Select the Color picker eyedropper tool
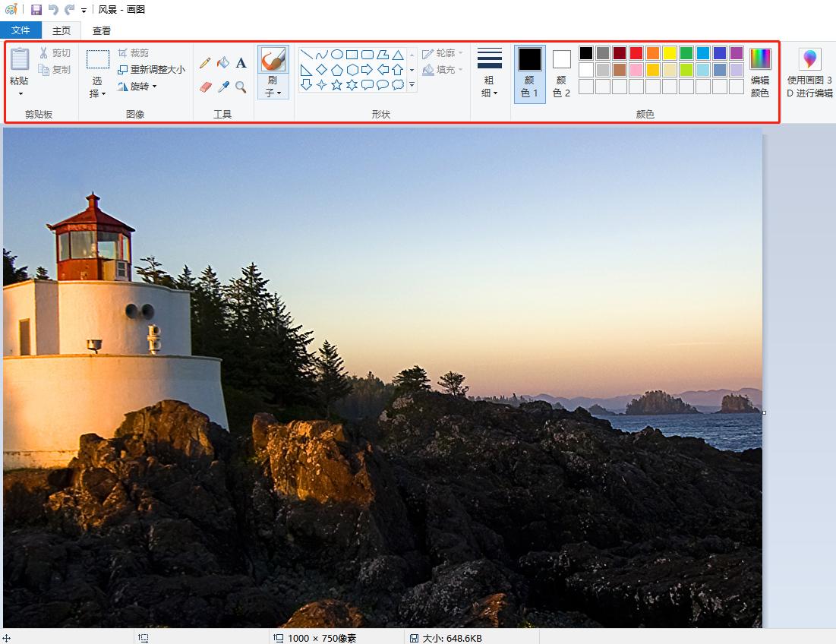Viewport: 836px width, 644px height. [x=223, y=87]
